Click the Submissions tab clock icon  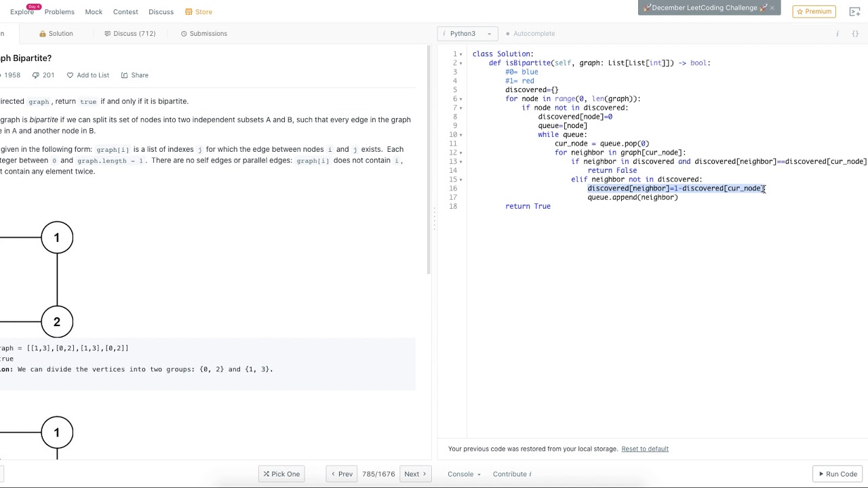[184, 34]
